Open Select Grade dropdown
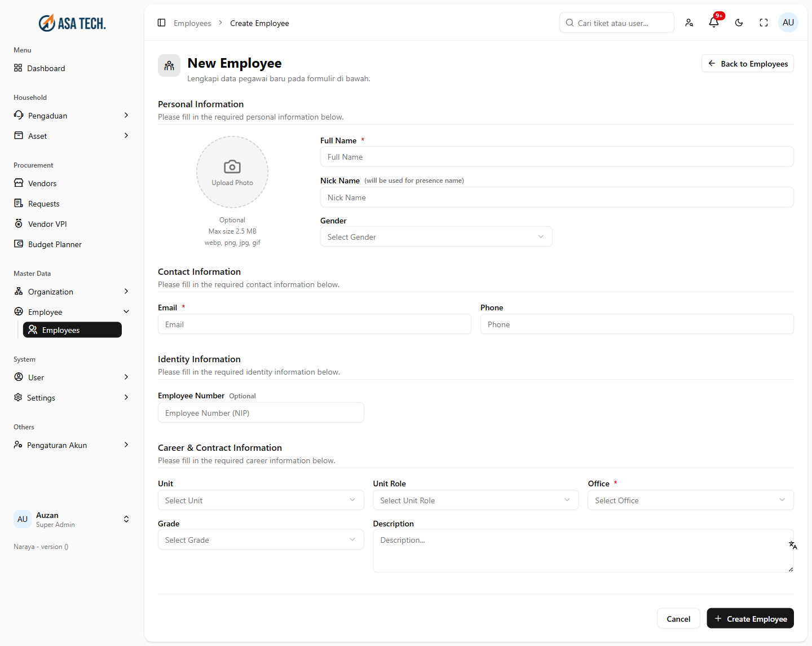The height and width of the screenshot is (646, 812). (x=261, y=540)
